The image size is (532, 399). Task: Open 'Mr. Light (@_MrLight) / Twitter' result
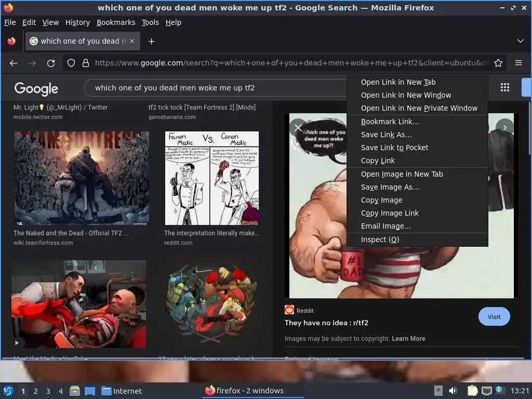click(60, 107)
